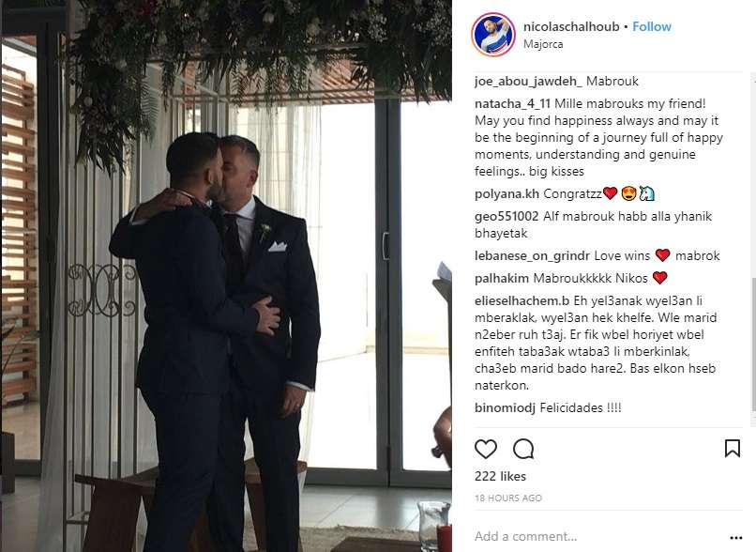This screenshot has width=756, height=552.
Task: Follow nicolaschalhoub
Action: pyautogui.click(x=652, y=26)
